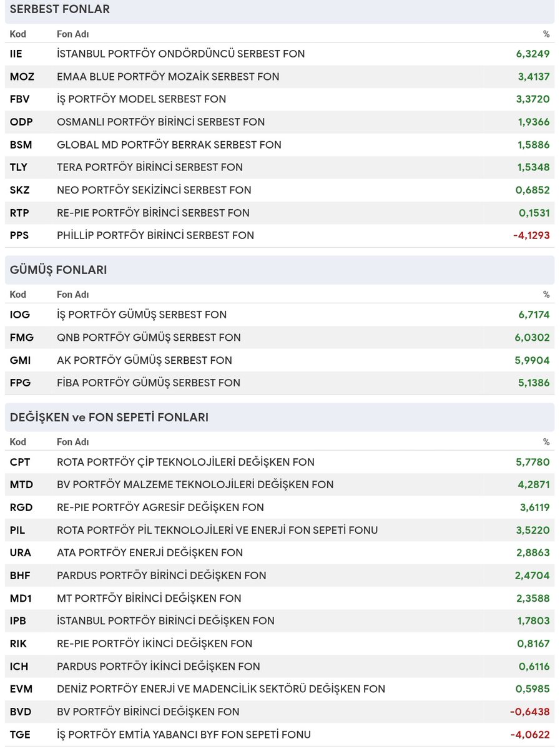Click the -4,0622 return value
Image resolution: width=560 pixels, height=749 pixels.
[530, 735]
